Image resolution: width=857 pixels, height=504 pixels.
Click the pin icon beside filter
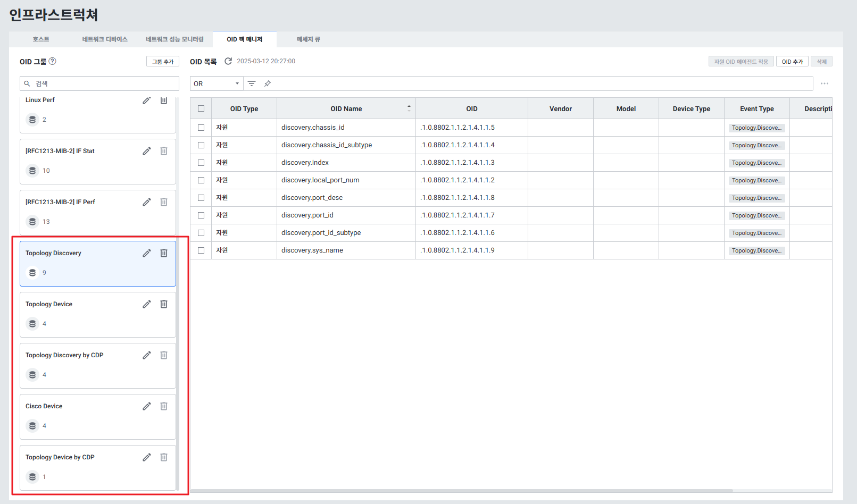[268, 83]
